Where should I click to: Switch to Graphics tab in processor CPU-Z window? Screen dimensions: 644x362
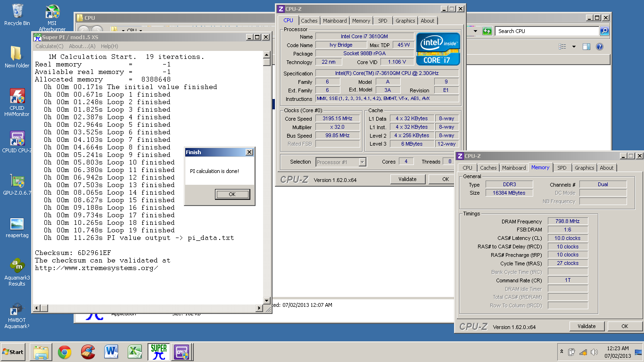[x=405, y=21]
